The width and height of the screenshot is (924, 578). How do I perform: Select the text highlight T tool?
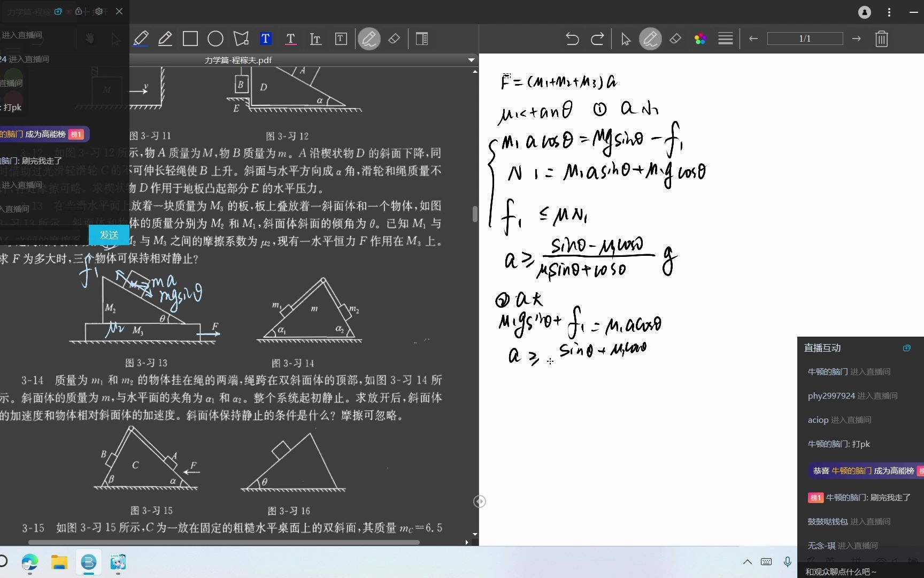[266, 39]
